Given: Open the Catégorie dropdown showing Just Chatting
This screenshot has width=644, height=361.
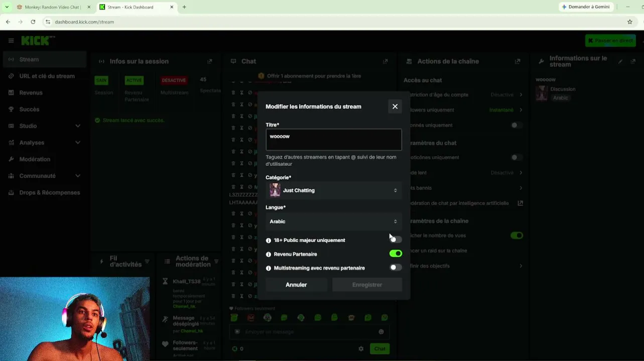Looking at the screenshot, I should (334, 191).
